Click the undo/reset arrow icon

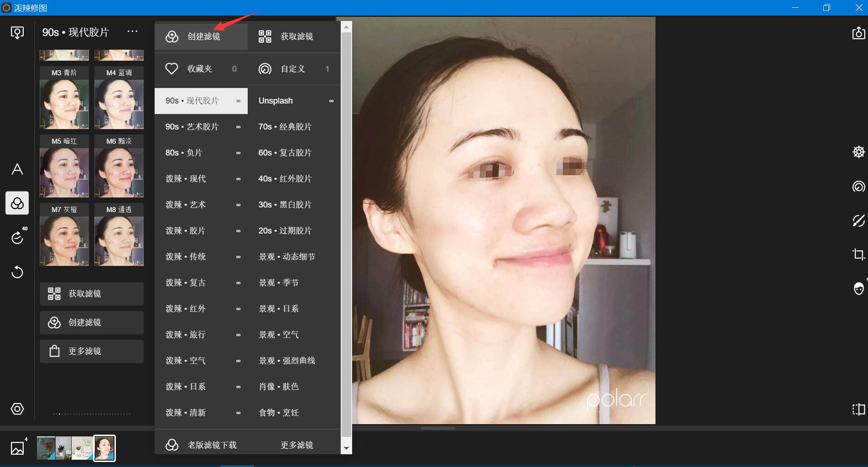click(x=17, y=272)
